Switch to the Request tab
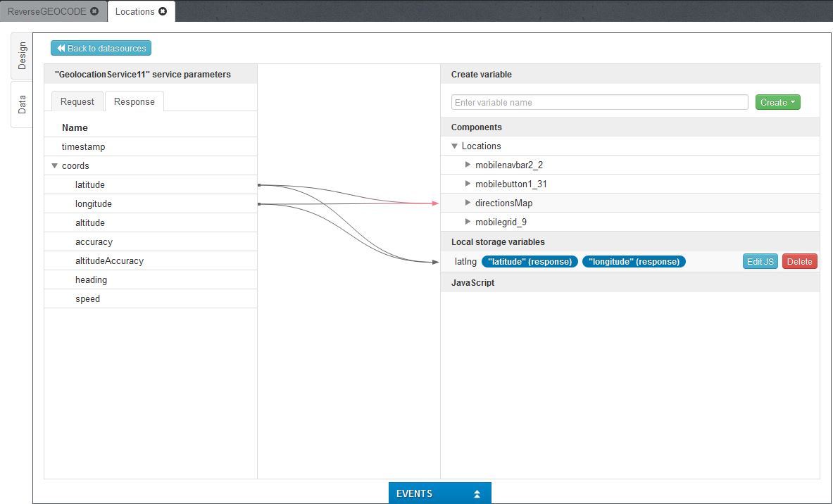The image size is (833, 504). click(x=77, y=101)
